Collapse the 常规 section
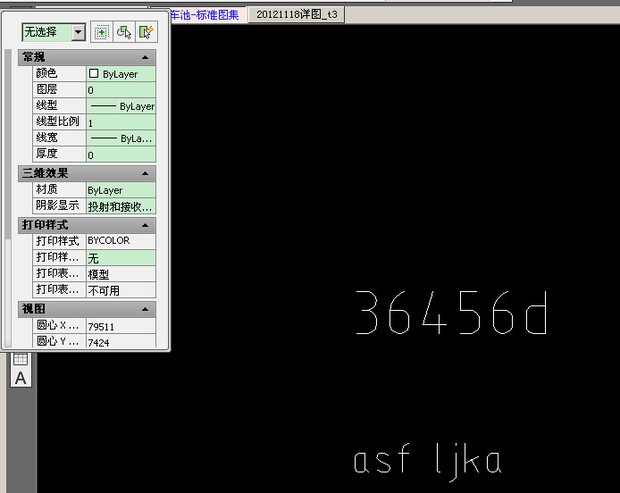Screen dimensions: 620x493 pos(145,58)
